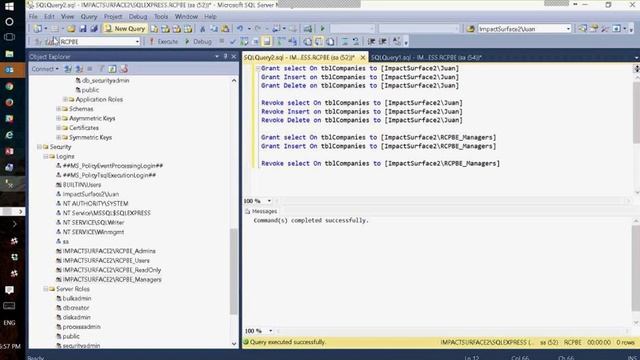Viewport: 640px width, 360px height.
Task: Click the Parse checkmark icon
Action: click(x=233, y=42)
